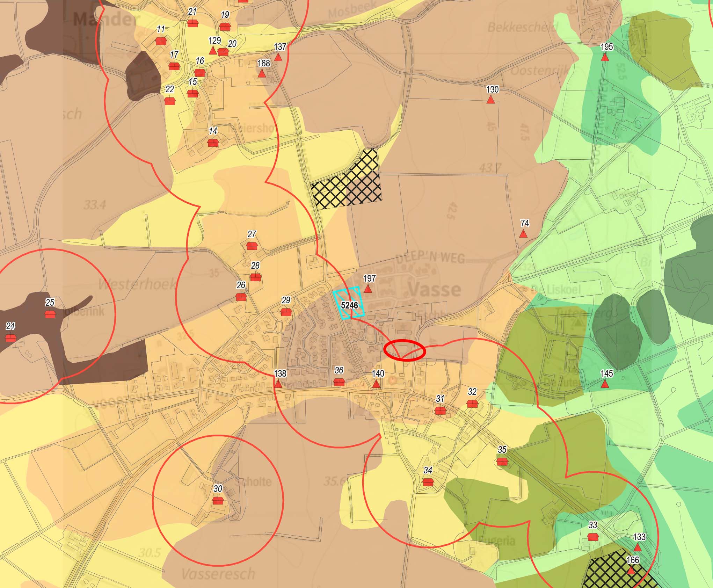Click the red house marker numbered 30
The image size is (713, 588).
(218, 501)
